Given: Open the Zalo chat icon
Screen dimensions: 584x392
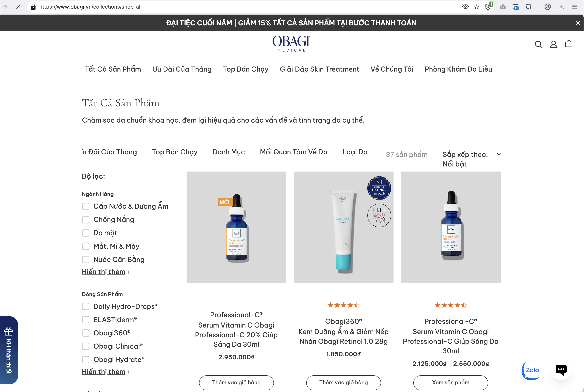Looking at the screenshot, I should coord(531,370).
